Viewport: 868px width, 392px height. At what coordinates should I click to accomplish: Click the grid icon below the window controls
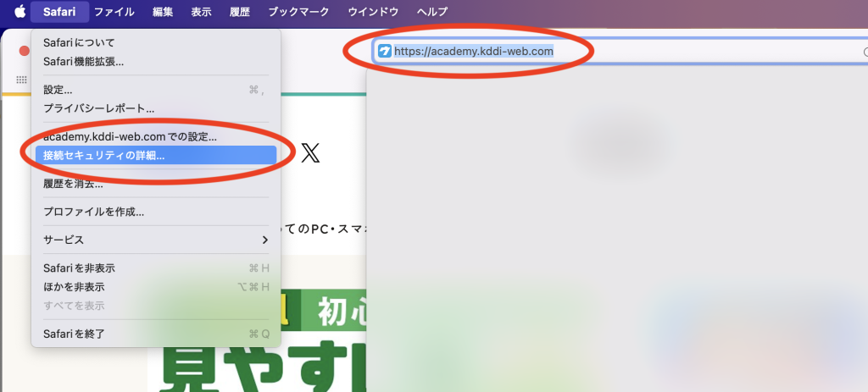tap(21, 80)
